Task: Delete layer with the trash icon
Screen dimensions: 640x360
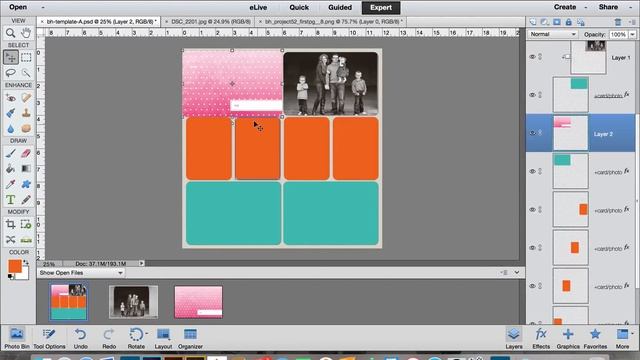Action: pyautogui.click(x=618, y=22)
